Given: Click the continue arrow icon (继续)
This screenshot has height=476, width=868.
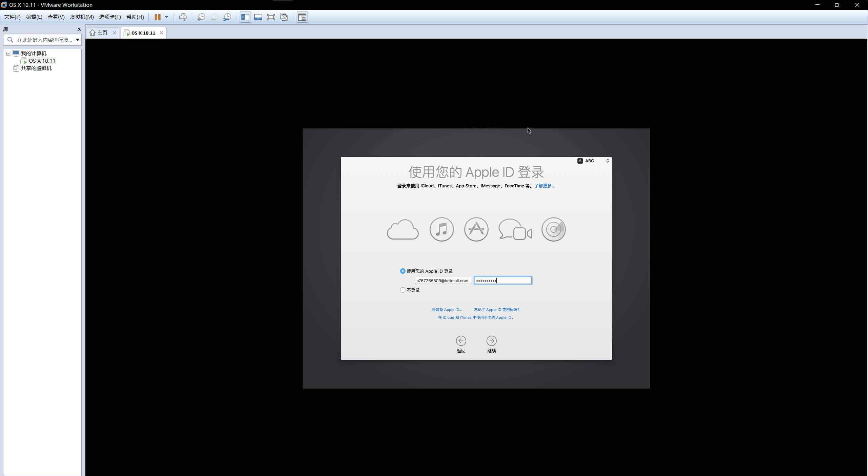Looking at the screenshot, I should (x=491, y=341).
